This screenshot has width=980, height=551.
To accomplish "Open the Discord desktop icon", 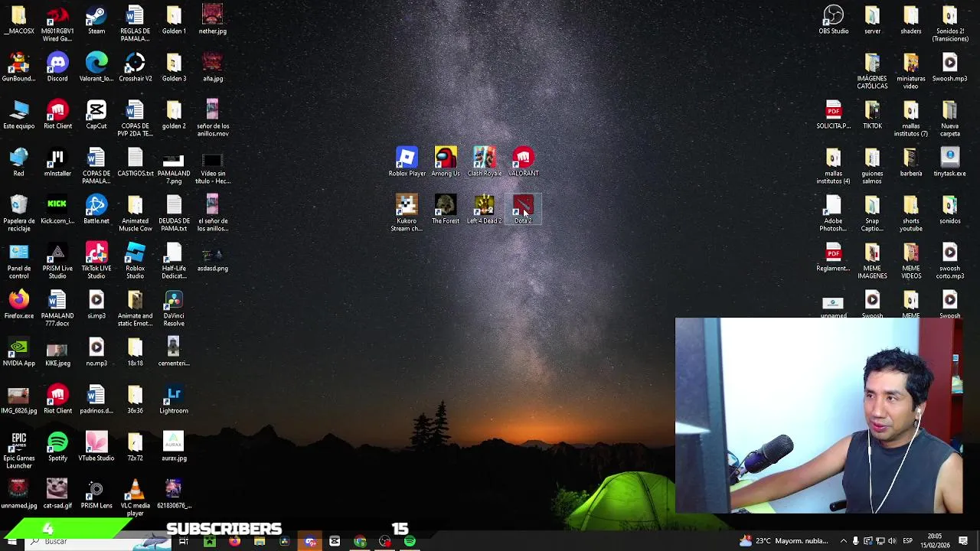I will 57,67.
